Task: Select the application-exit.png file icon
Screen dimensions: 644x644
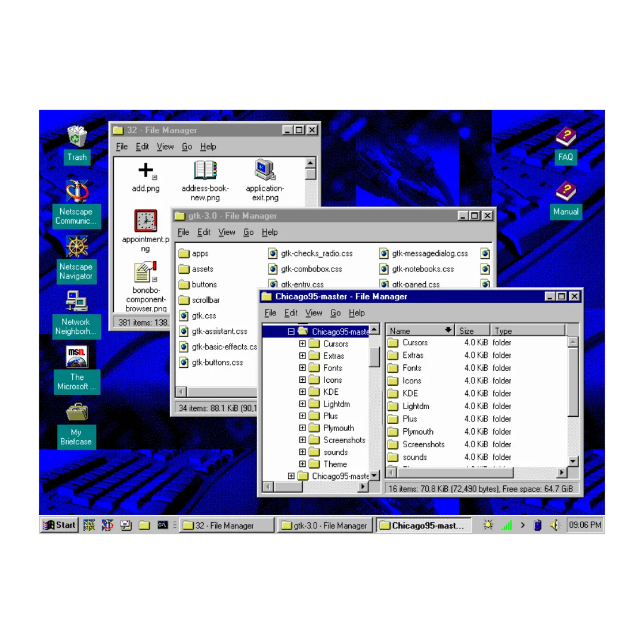Action: tap(265, 170)
